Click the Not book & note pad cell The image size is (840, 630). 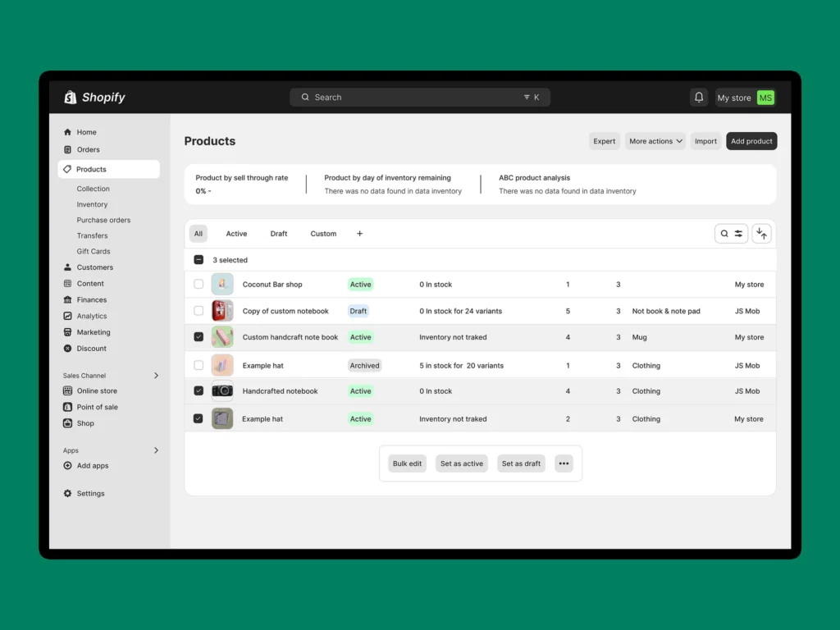click(666, 311)
